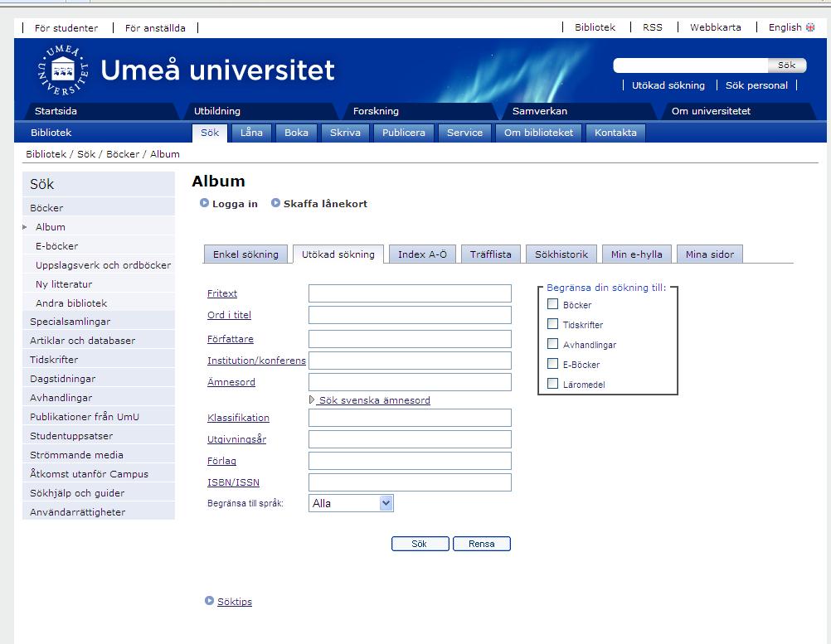The height and width of the screenshot is (644, 831).
Task: Open Strömmande media in sidebar
Action: pos(99,455)
